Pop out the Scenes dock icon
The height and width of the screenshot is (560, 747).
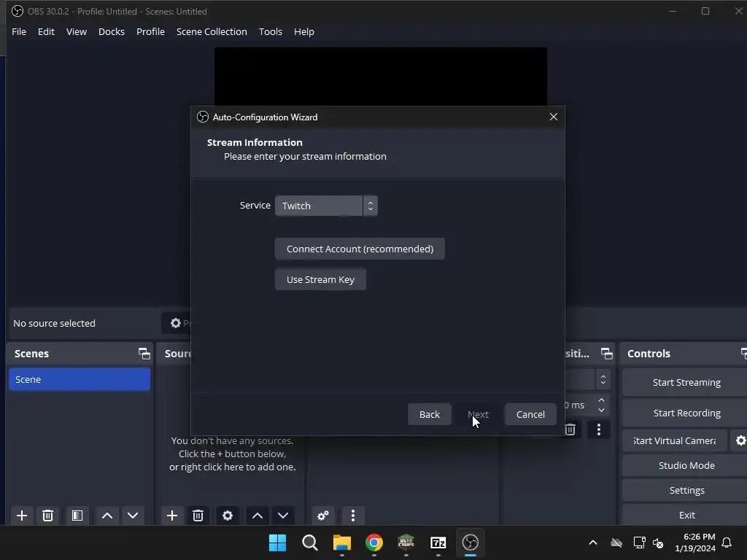click(x=144, y=354)
